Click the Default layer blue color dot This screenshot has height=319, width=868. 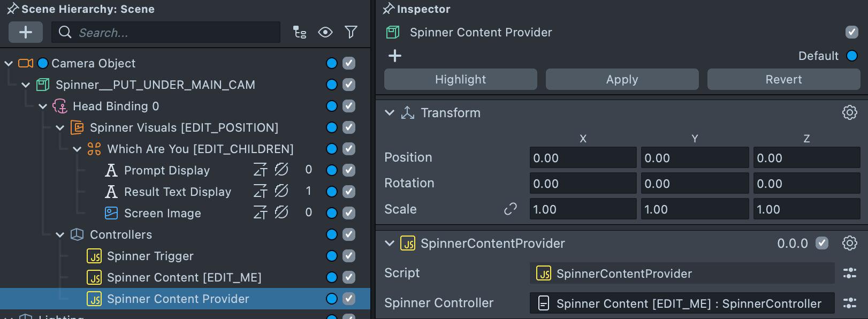tap(852, 56)
